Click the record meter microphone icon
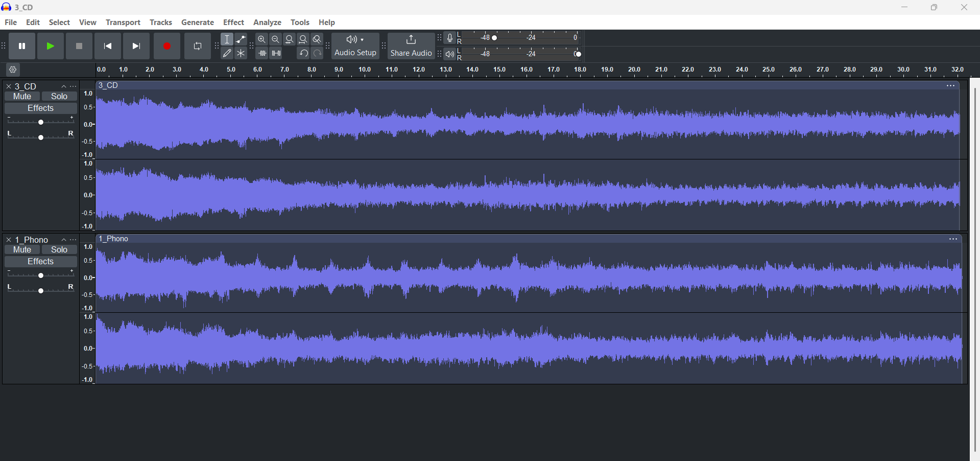The height and width of the screenshot is (461, 980). pos(450,38)
